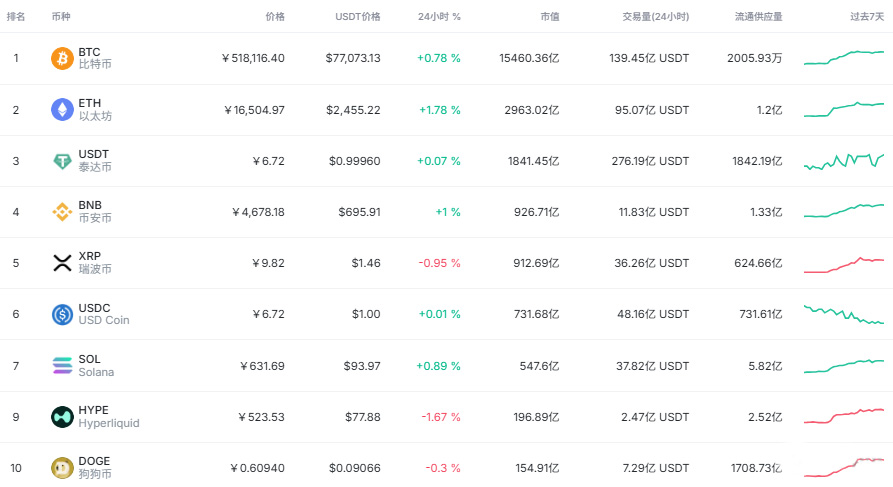Click XRP circulating supply 624.66亿
The image size is (893, 487).
tap(759, 263)
